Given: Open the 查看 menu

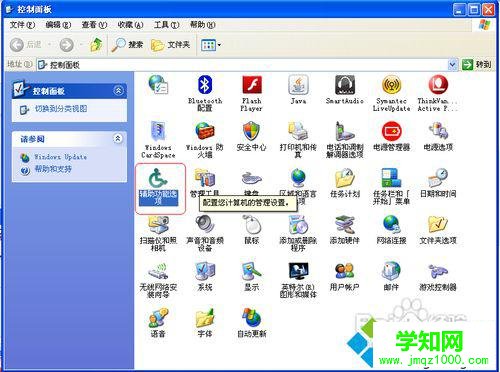Looking at the screenshot, I should pos(94,25).
